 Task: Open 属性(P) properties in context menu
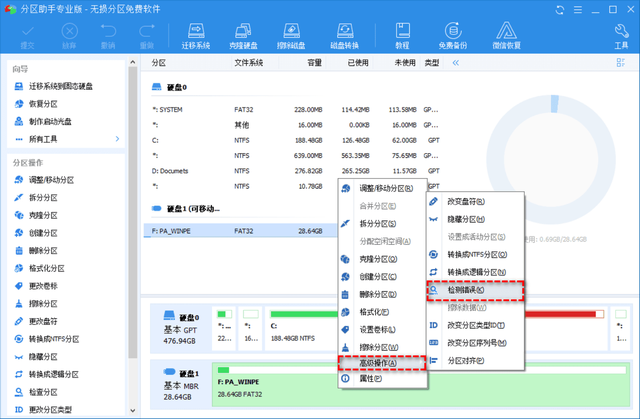coord(382,379)
